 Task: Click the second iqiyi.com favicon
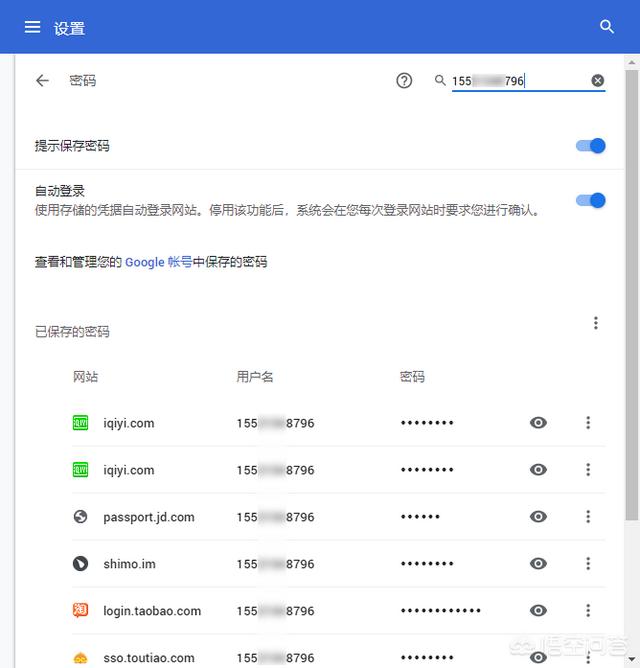(81, 470)
